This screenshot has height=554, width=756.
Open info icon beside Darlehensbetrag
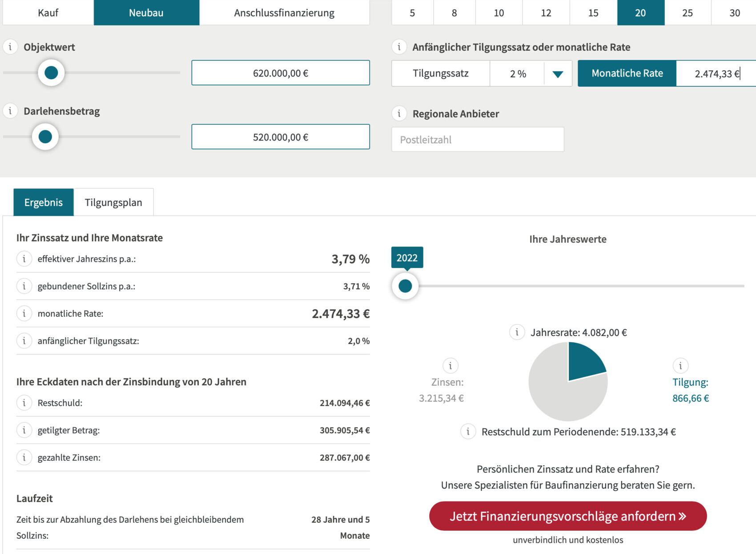[x=10, y=111]
